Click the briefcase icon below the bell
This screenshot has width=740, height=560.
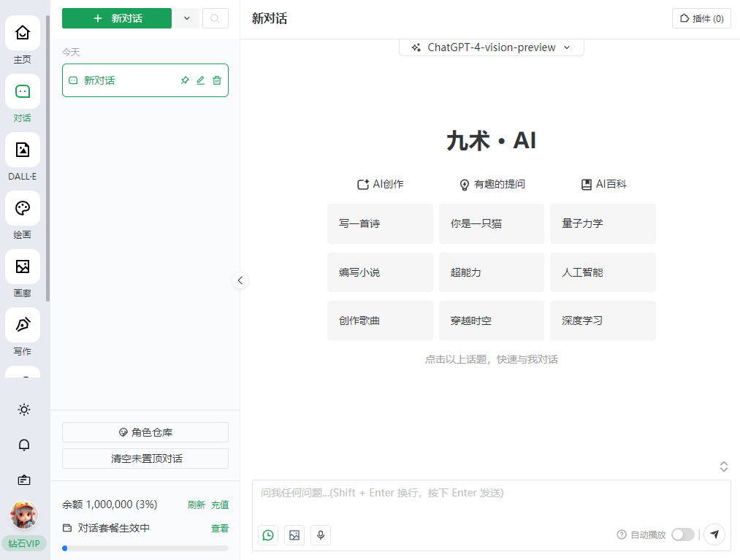(x=24, y=480)
